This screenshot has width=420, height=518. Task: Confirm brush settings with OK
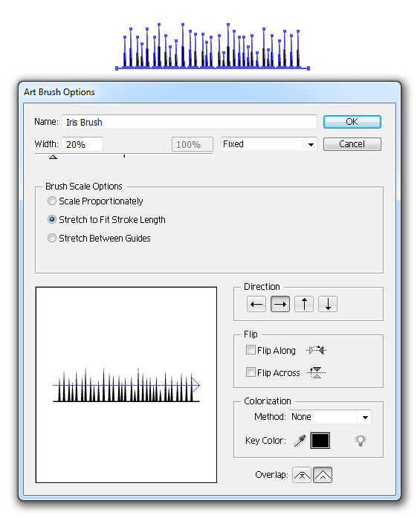(x=352, y=122)
